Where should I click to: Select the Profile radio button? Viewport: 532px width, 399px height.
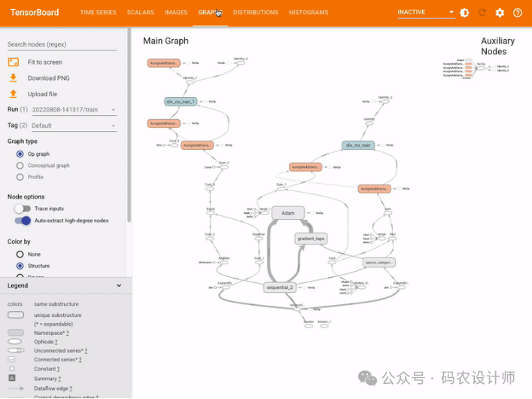tap(20, 177)
